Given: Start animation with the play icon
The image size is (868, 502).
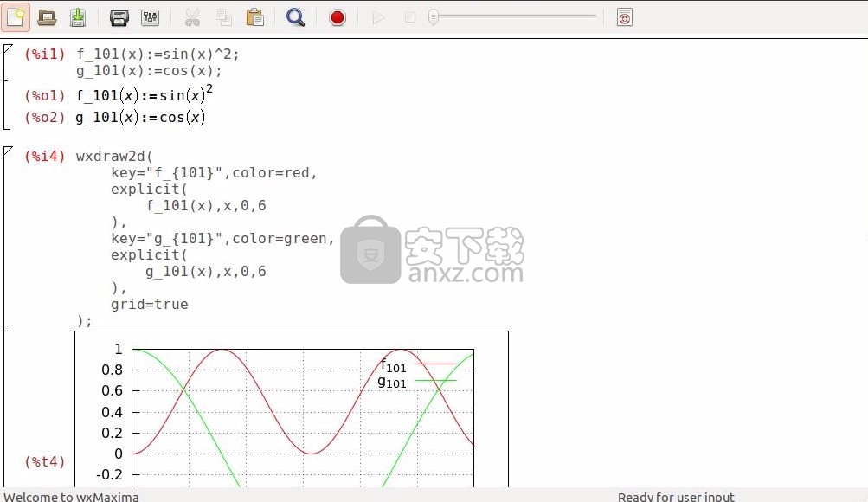Looking at the screenshot, I should pos(379,17).
